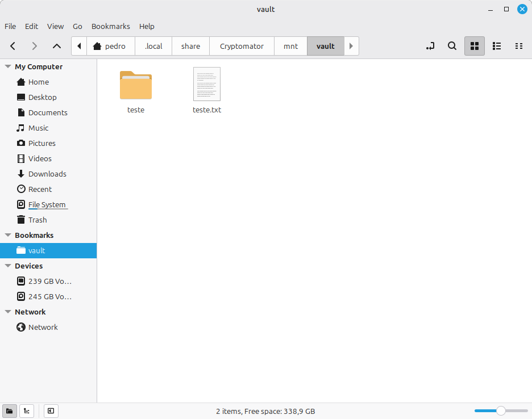Viewport: 532px width, 419px height.
Task: Open the Bookmarks menu
Action: pos(110,26)
